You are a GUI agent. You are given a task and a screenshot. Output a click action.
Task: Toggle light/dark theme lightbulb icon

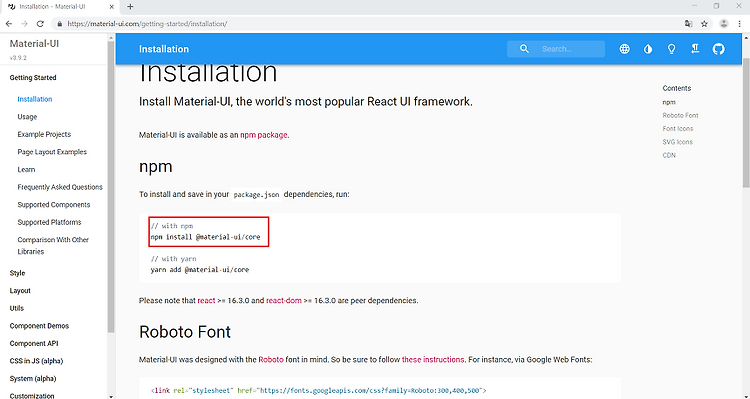(x=671, y=49)
